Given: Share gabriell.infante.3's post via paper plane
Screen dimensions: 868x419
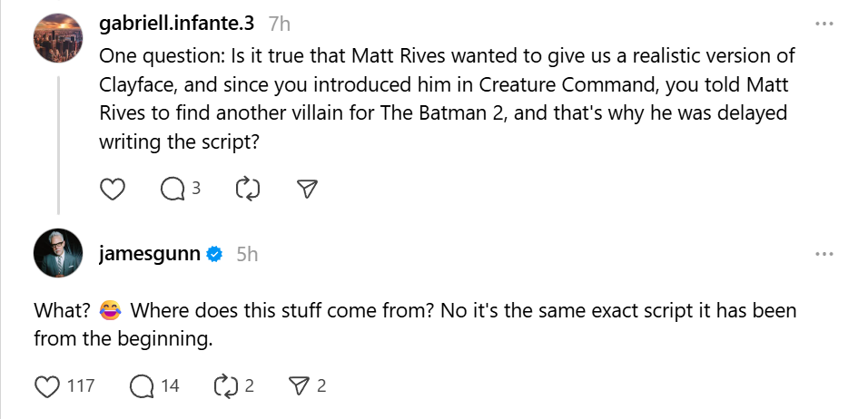Looking at the screenshot, I should coord(308,189).
